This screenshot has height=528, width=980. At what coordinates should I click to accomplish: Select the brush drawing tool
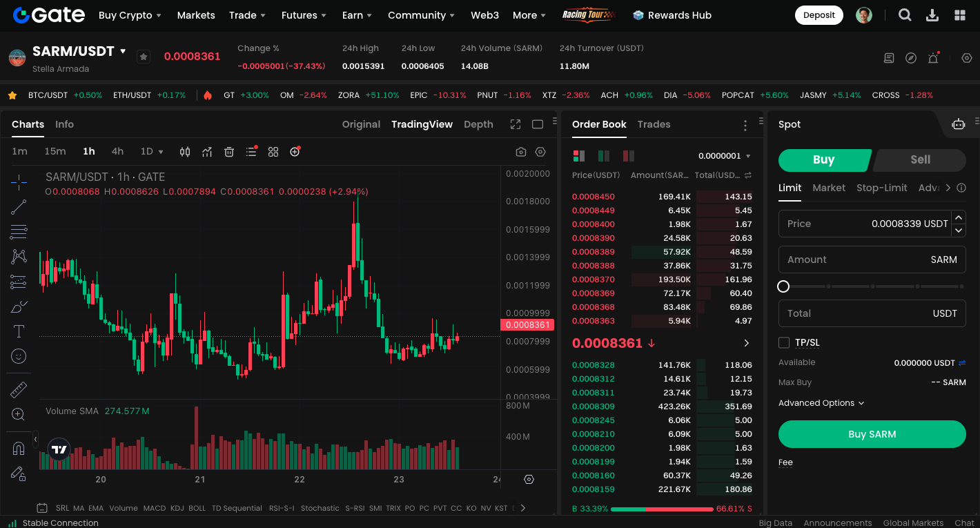(19, 306)
